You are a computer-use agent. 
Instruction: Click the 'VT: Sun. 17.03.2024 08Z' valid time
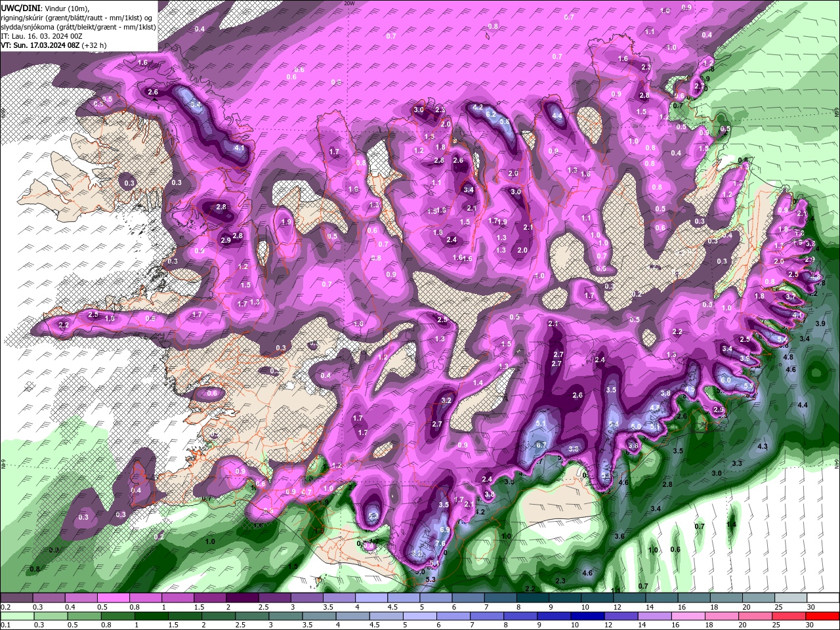coord(40,45)
